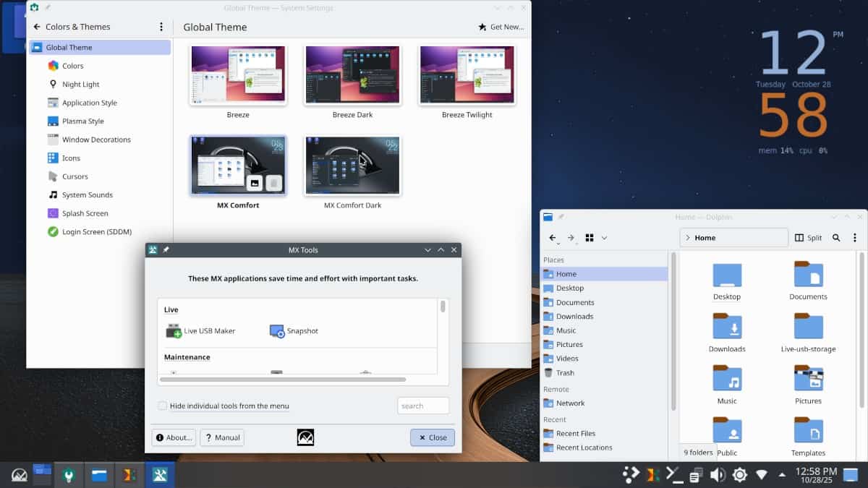Image resolution: width=868 pixels, height=488 pixels.
Task: Open the MX application launcher in taskbar
Action: pyautogui.click(x=19, y=475)
